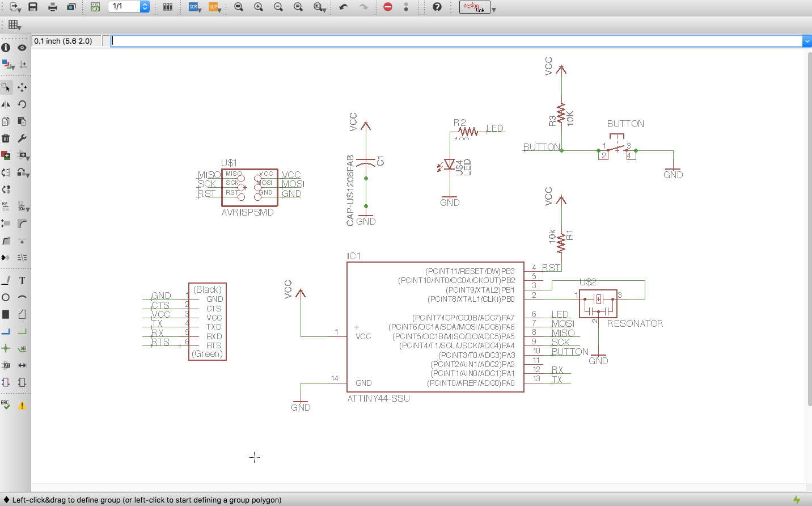Select the blue Bus tool
Screen dimensions: 812x506
[6, 331]
